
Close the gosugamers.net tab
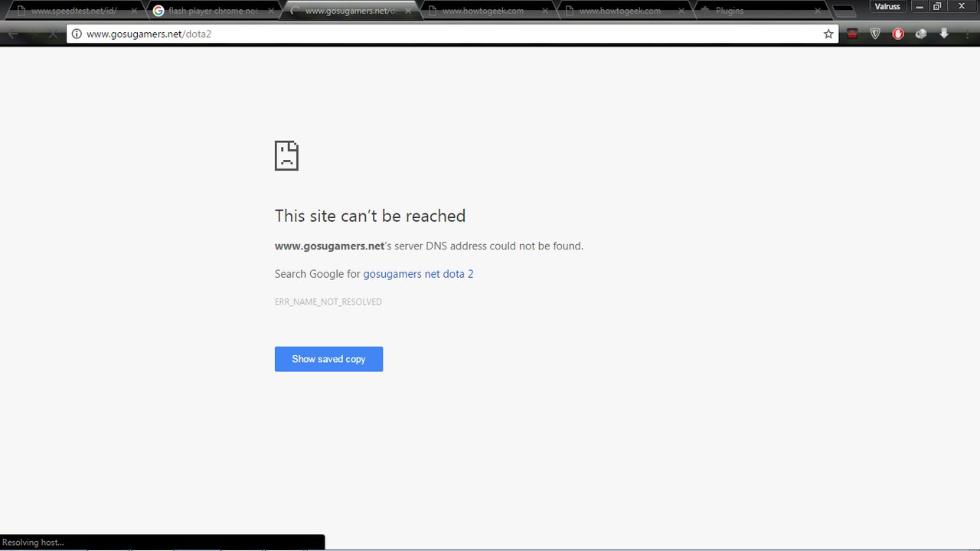(x=408, y=11)
